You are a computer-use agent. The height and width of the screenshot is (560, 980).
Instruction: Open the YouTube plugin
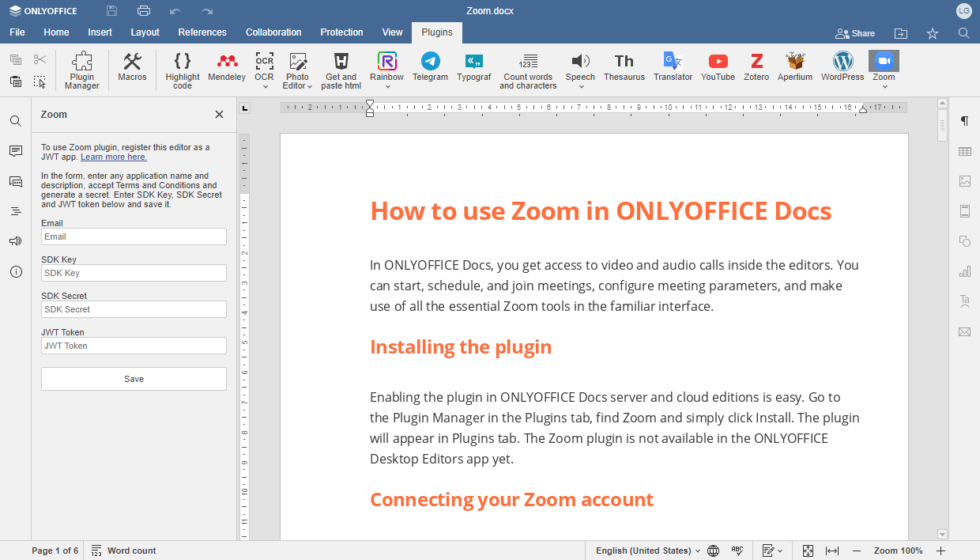pyautogui.click(x=718, y=66)
